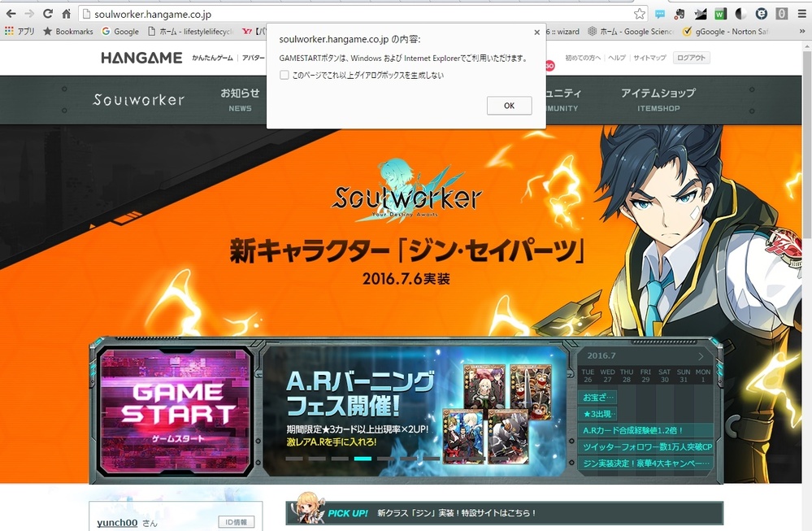The height and width of the screenshot is (531, 812).
Task: Open the Chrome hamburger menu
Action: click(x=800, y=14)
